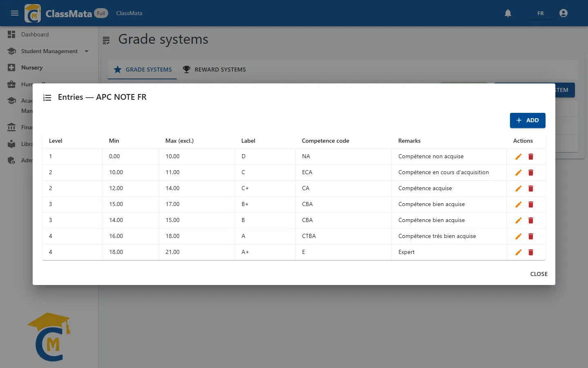Click the 'A+' label cell
This screenshot has width=588, height=368.
[x=265, y=252]
